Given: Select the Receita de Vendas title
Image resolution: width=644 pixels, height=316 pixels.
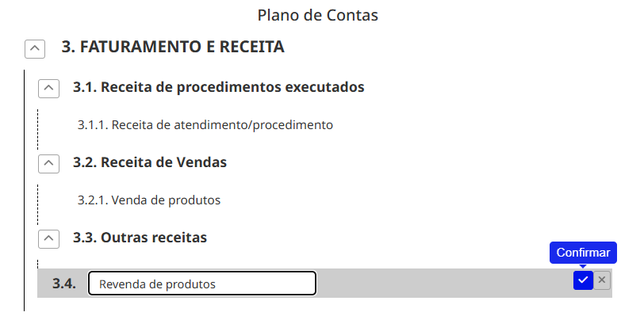Looking at the screenshot, I should pos(164,162).
